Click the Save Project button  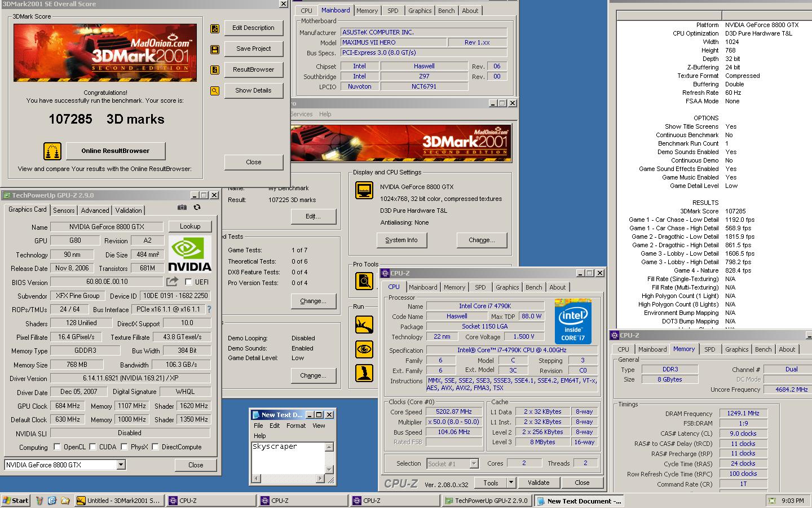tap(253, 49)
